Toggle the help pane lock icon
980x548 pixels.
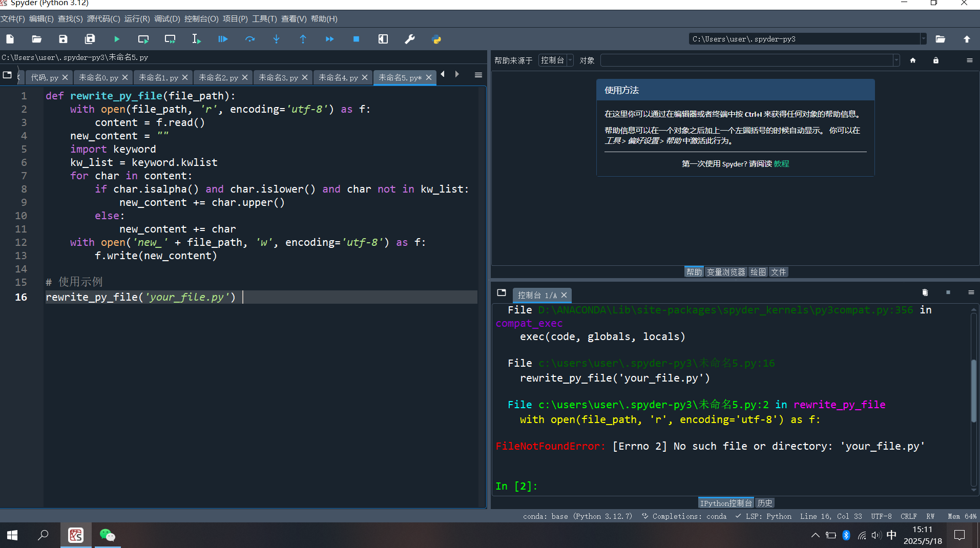pos(935,60)
